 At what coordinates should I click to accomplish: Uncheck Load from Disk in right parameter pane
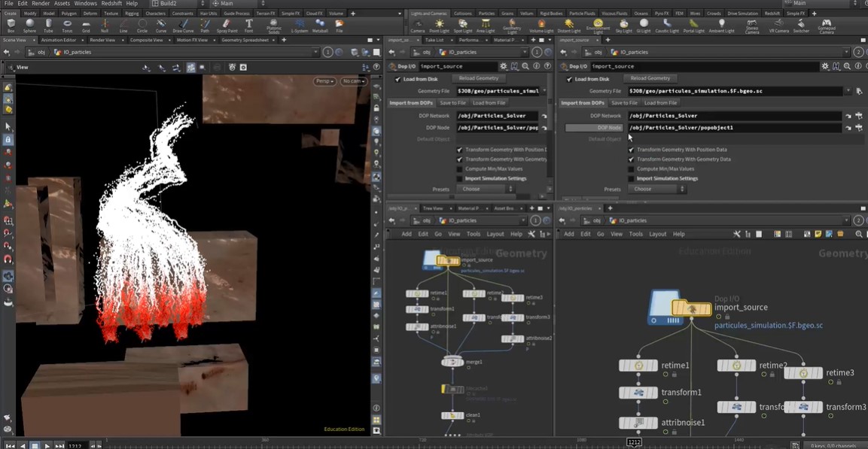pyautogui.click(x=569, y=78)
